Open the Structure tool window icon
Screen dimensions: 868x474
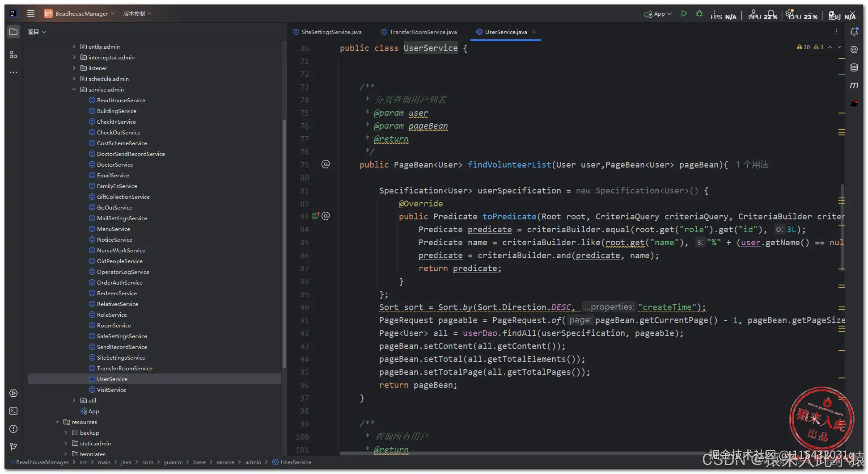(13, 55)
